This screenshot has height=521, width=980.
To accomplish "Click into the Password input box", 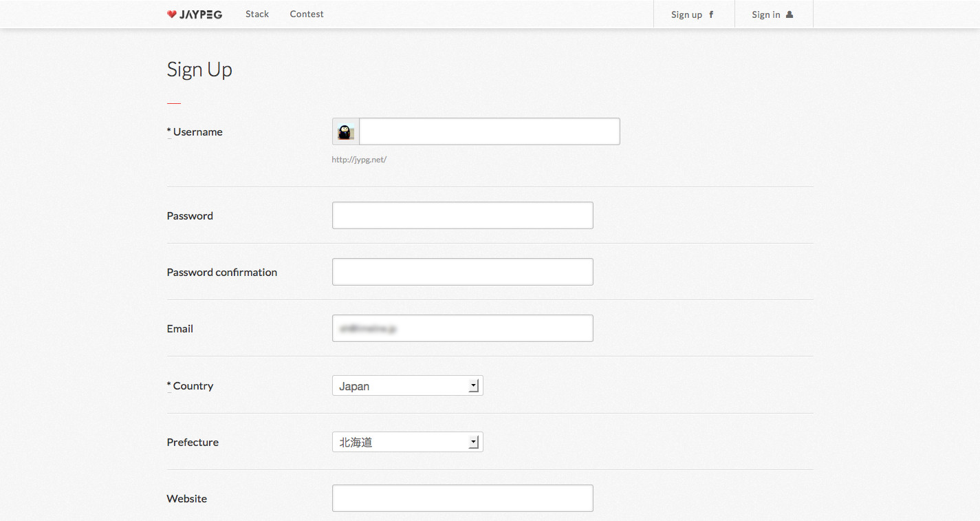I will click(462, 215).
